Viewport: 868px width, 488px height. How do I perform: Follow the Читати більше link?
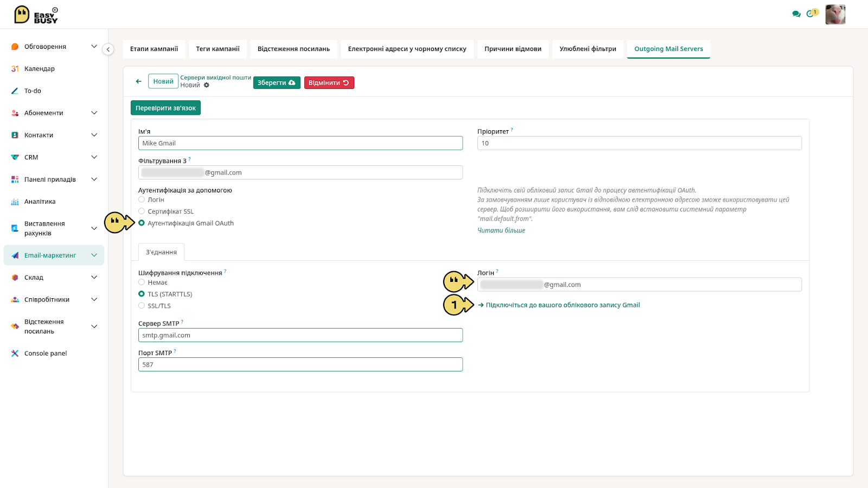tap(501, 230)
